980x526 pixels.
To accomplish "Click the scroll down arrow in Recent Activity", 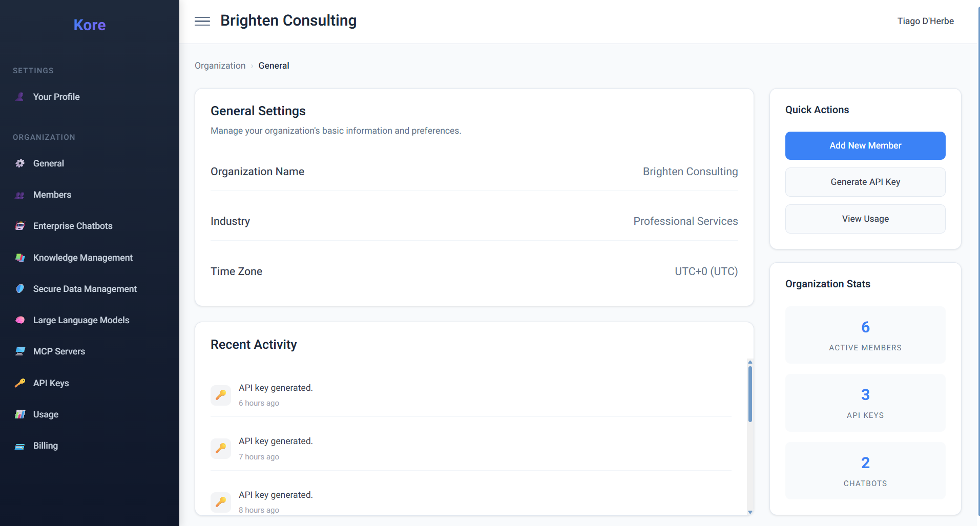I will point(750,512).
